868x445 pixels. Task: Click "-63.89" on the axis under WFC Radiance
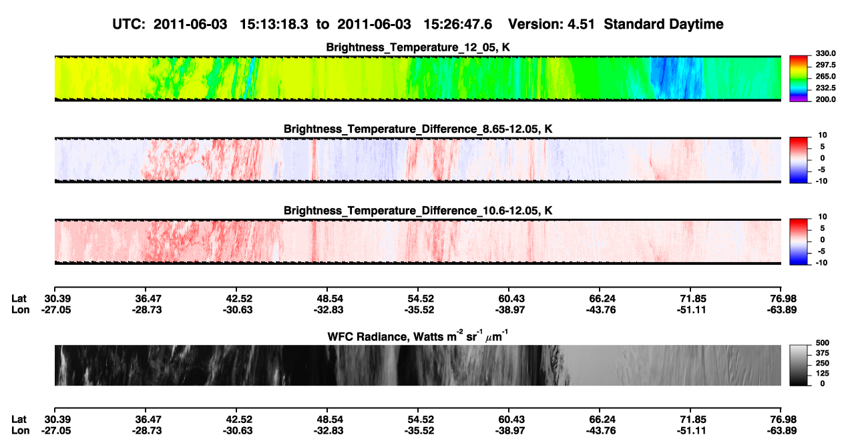tap(783, 430)
